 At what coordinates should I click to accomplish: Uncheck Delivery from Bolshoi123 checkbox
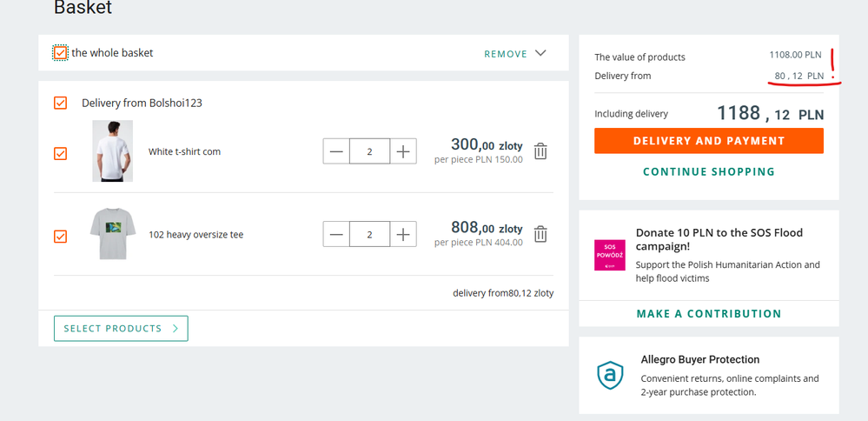click(60, 103)
